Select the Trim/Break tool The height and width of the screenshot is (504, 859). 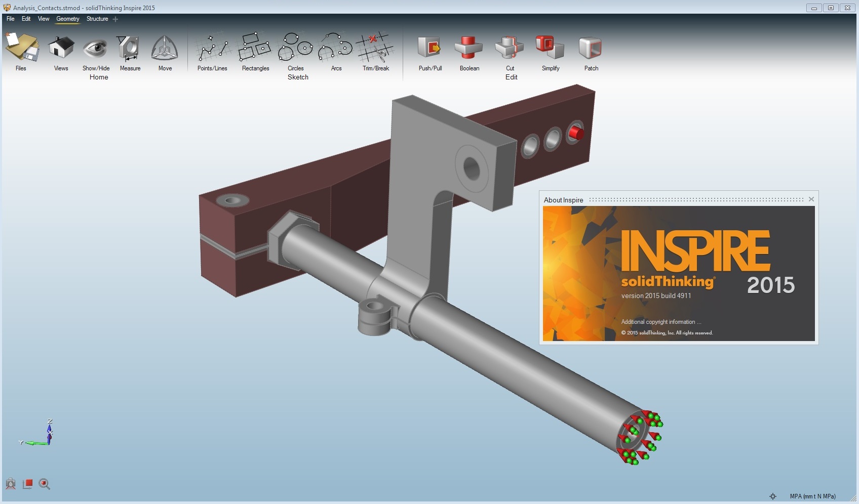375,48
